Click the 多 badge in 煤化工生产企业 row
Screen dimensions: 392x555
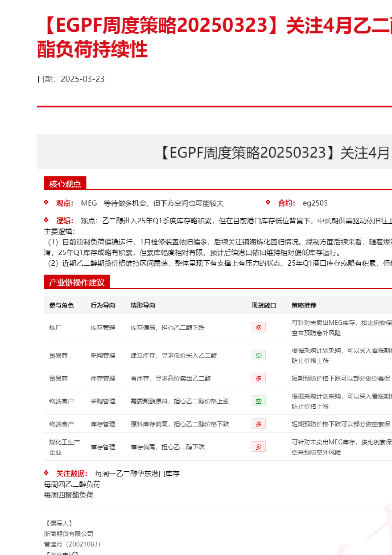pyautogui.click(x=258, y=447)
